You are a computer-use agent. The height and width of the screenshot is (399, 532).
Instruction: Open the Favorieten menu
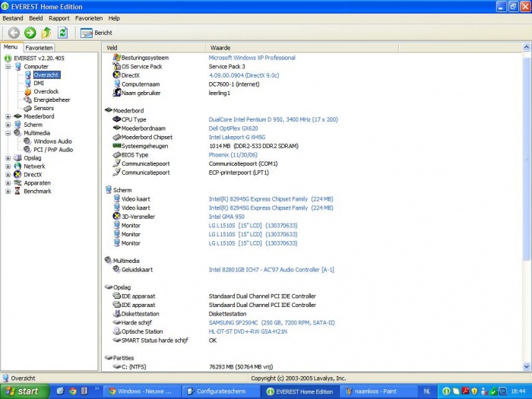89,18
